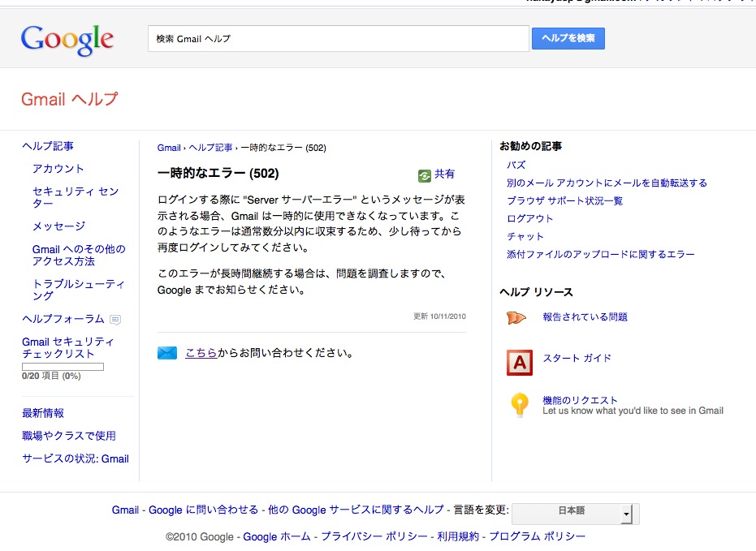Click the こちら contact link
The height and width of the screenshot is (551, 756).
201,353
